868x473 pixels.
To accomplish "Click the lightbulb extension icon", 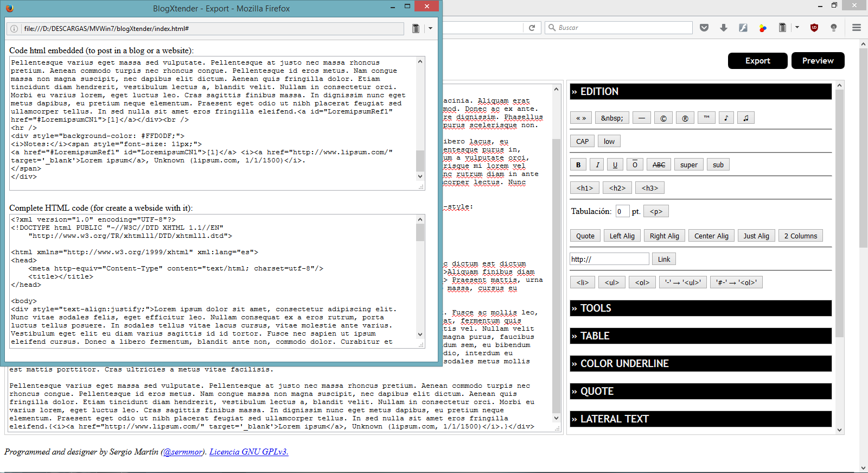I will pos(834,28).
